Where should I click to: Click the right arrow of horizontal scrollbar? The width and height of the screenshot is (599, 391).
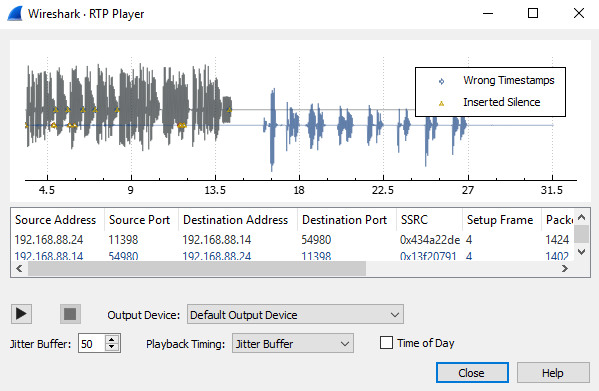tap(565, 269)
